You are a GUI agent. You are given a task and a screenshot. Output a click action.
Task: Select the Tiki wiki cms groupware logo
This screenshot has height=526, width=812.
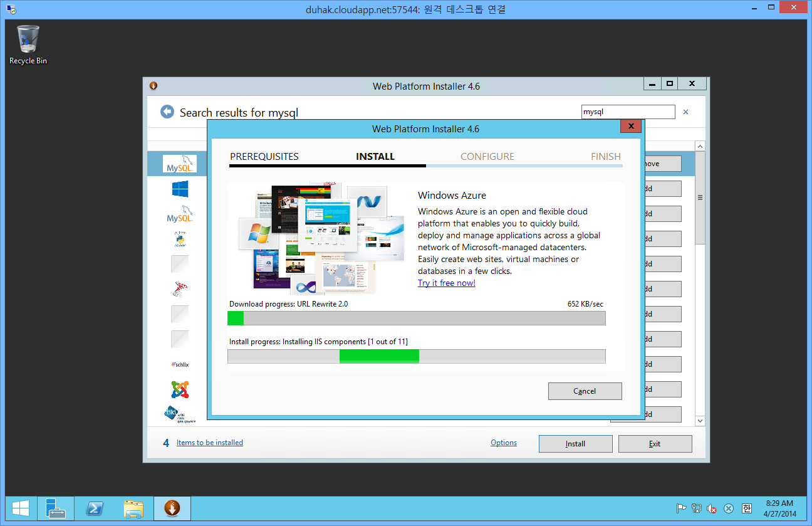coord(180,414)
